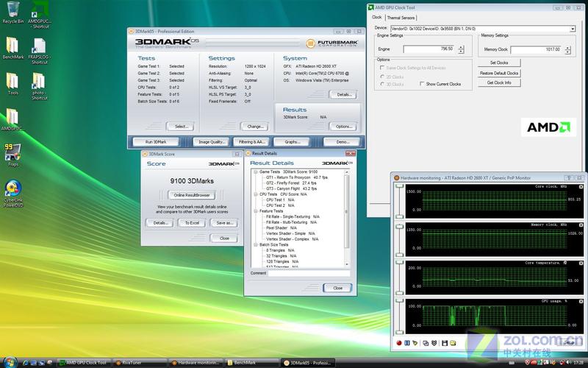Close the GPU usage graph with its X
The height and width of the screenshot is (368, 588).
pyautogui.click(x=581, y=302)
